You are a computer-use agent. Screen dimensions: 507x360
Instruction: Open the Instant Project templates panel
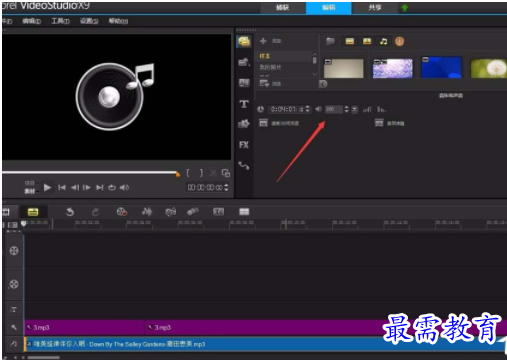pos(244,62)
